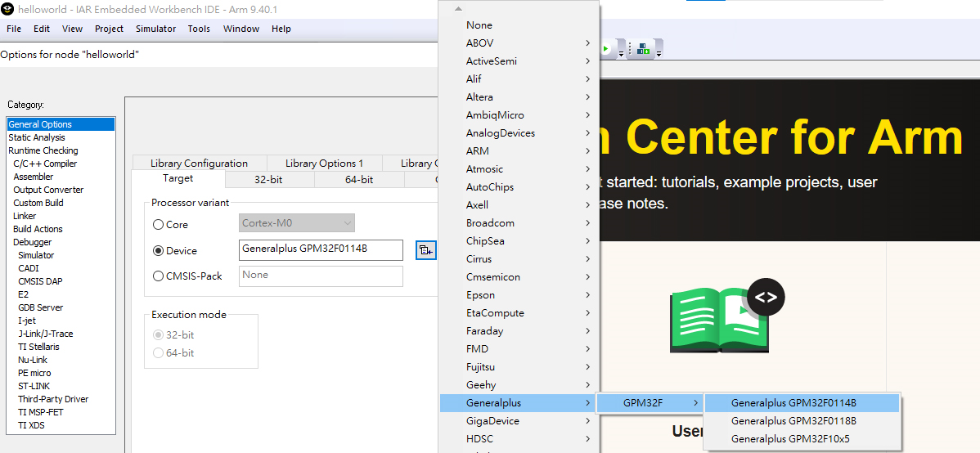Click the scroll-up arrow atop vendor menu
The width and height of the screenshot is (980, 453).
[458, 9]
